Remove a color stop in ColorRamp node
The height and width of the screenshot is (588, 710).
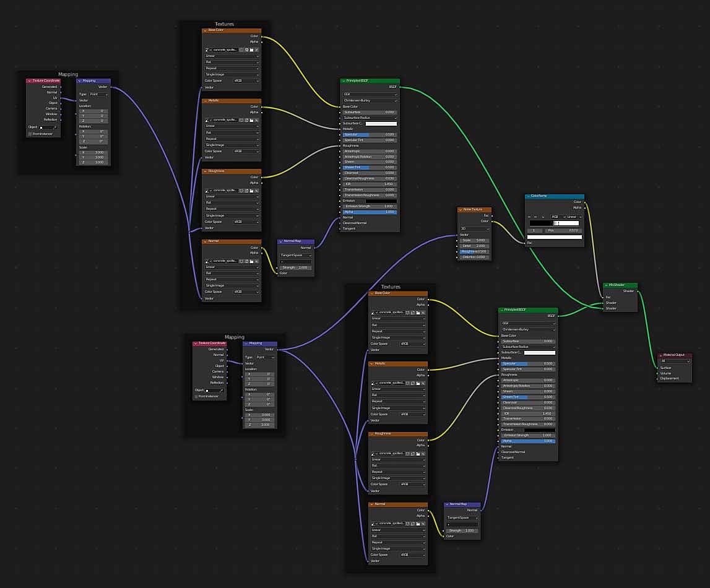(x=535, y=217)
